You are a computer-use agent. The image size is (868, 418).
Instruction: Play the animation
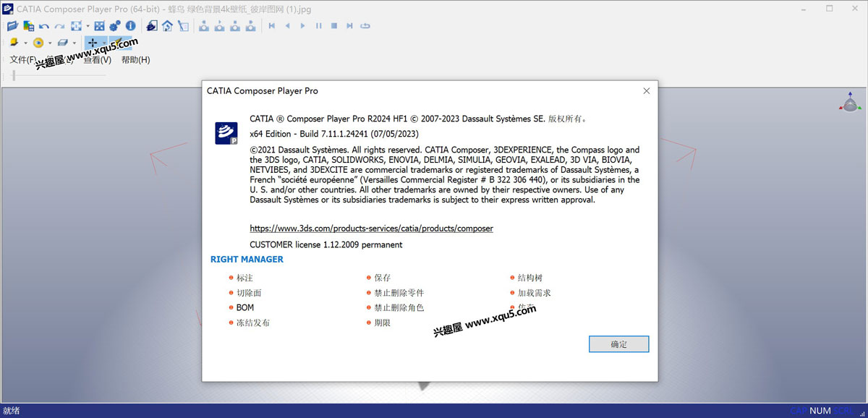click(x=303, y=26)
